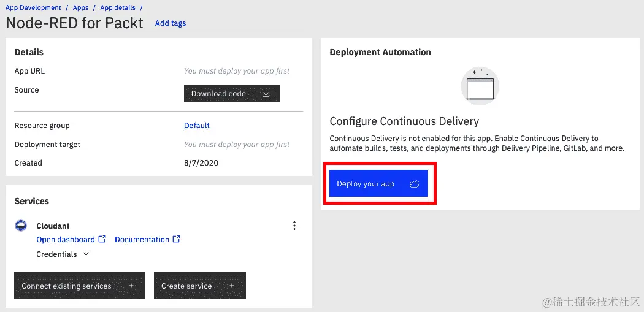Click plus icon on Connect existing services
The width and height of the screenshot is (644, 312).
pos(131,286)
